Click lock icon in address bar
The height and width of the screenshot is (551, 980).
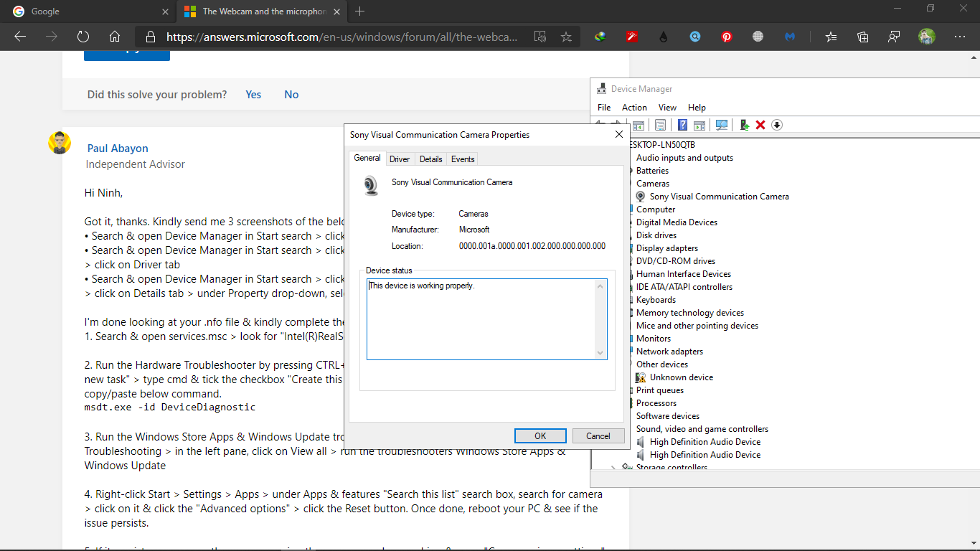[150, 37]
